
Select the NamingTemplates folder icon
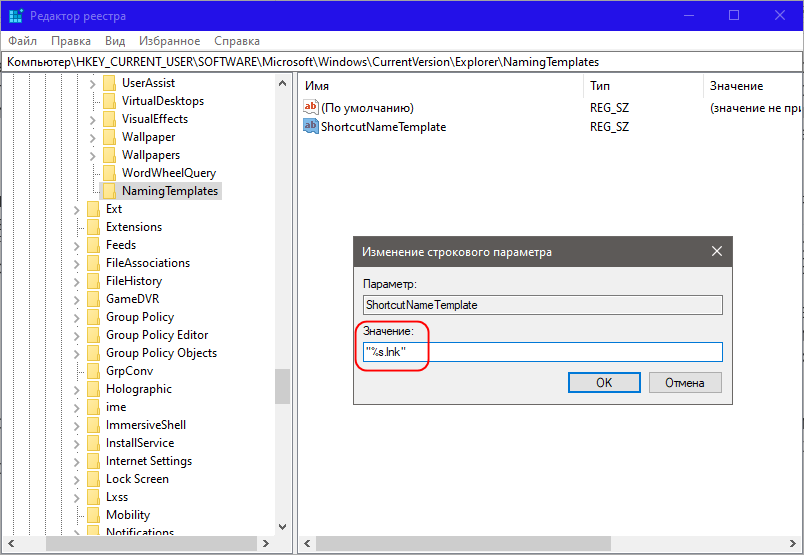109,191
